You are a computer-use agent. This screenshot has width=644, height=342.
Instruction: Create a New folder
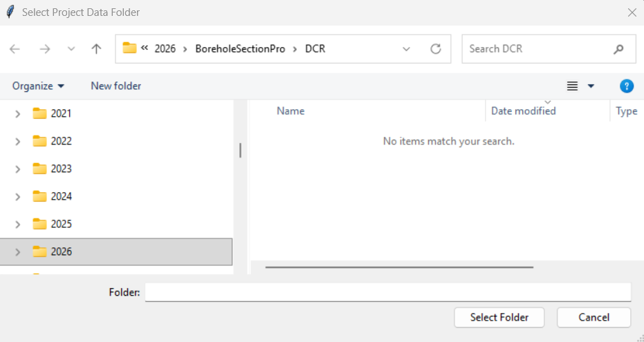pos(116,86)
